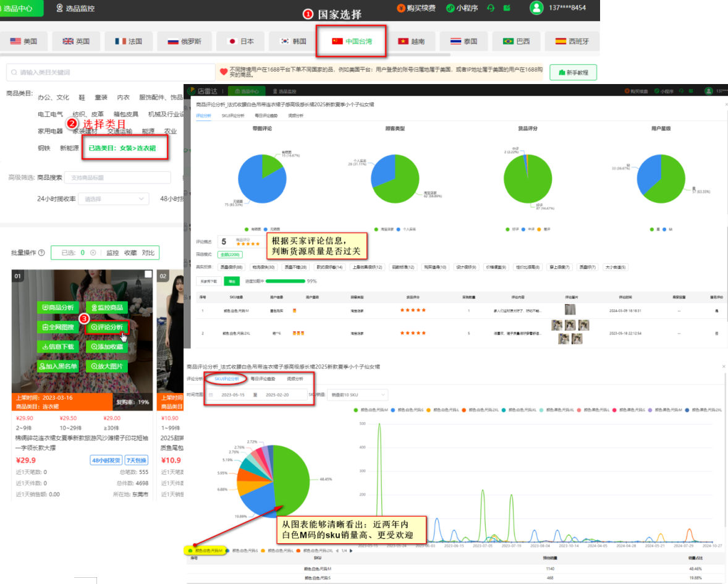Click the 购买续费 coin icon

click(x=400, y=8)
